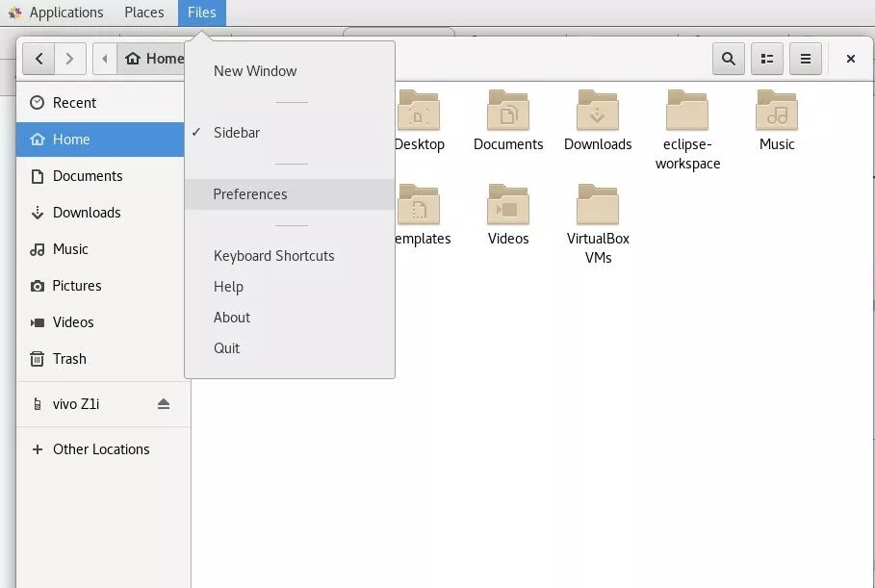Click the search magnifier icon
Screen dimensions: 875x588
[x=729, y=59]
